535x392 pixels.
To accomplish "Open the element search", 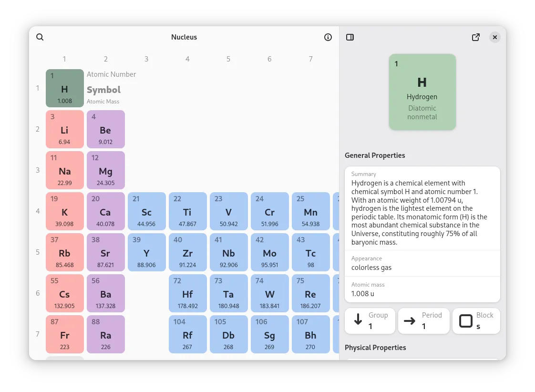I will [40, 37].
